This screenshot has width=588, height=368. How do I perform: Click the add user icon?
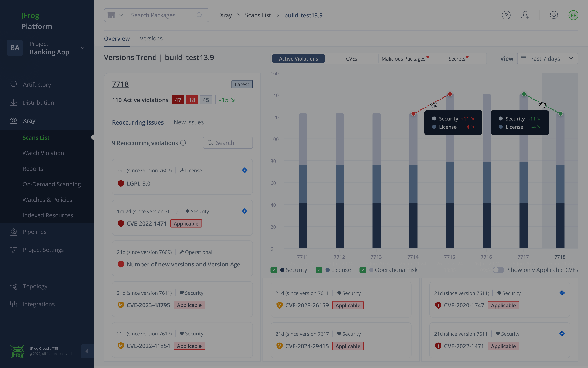point(525,15)
